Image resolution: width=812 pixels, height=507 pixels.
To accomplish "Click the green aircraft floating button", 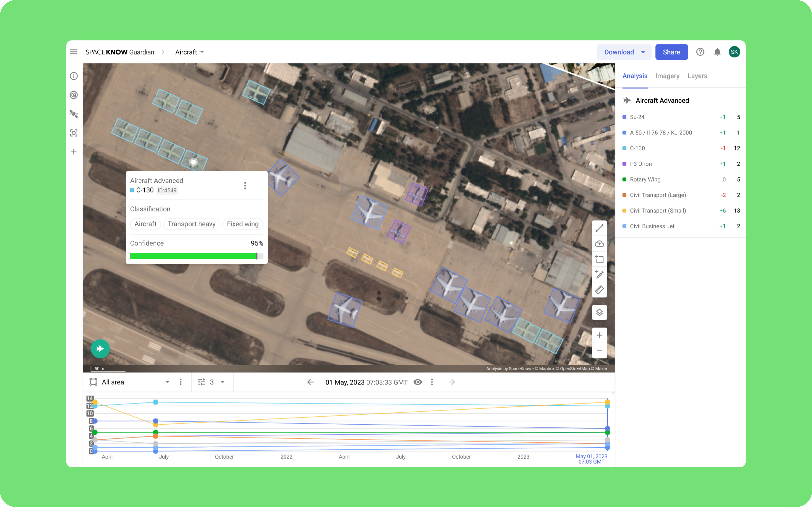I will [x=100, y=349].
